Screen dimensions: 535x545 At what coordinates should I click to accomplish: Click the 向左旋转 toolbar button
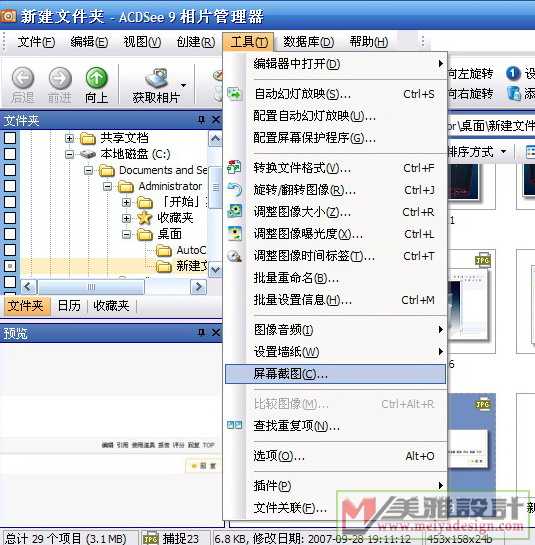pyautogui.click(x=470, y=74)
